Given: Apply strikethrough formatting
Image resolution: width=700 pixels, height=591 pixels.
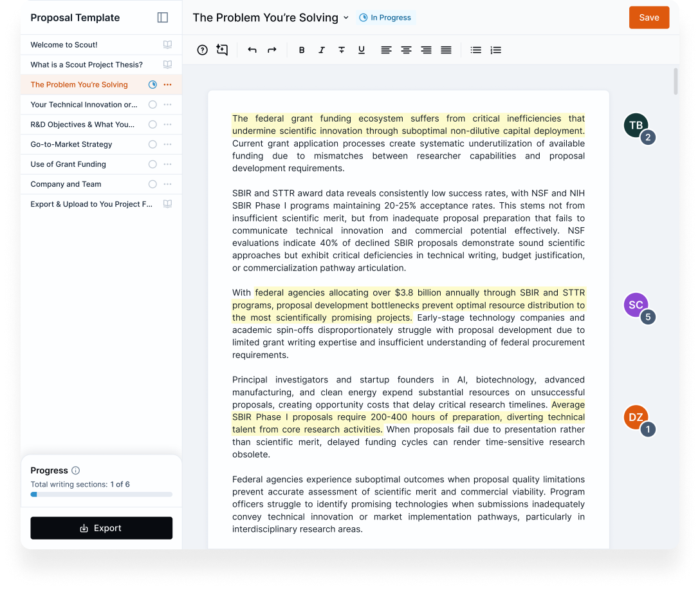Looking at the screenshot, I should point(342,50).
